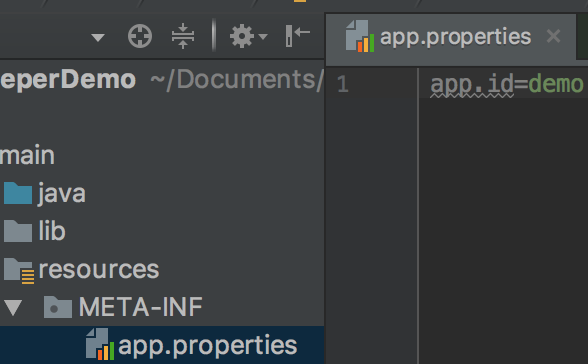The image size is (588, 364).
Task: Click the app.id key in editor
Action: tap(472, 85)
